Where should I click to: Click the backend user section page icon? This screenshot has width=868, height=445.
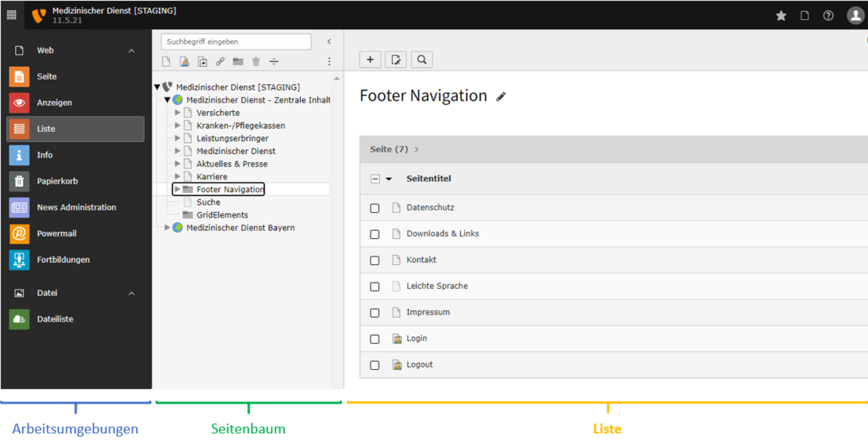point(184,61)
